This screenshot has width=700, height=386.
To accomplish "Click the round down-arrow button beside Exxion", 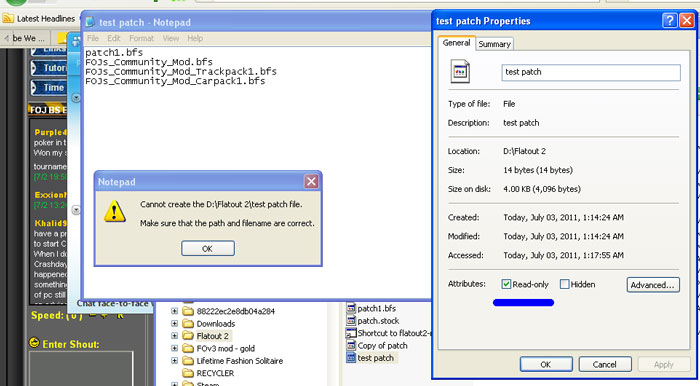I will 76,210.
